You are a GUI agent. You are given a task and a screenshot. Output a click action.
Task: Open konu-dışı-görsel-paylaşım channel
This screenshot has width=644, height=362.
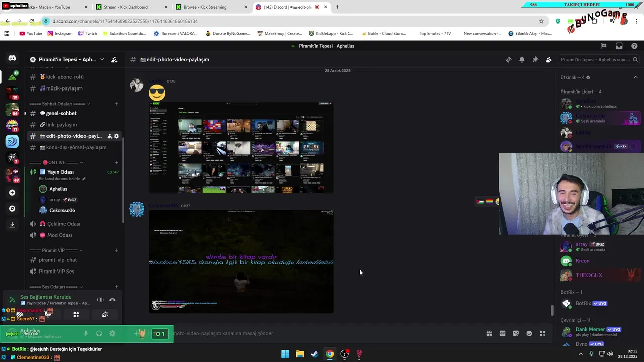[x=73, y=147]
